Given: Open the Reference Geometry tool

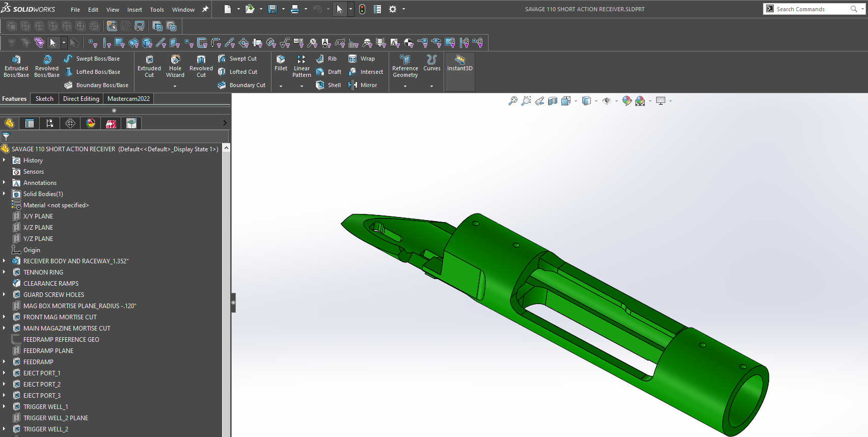Looking at the screenshot, I should click(405, 66).
